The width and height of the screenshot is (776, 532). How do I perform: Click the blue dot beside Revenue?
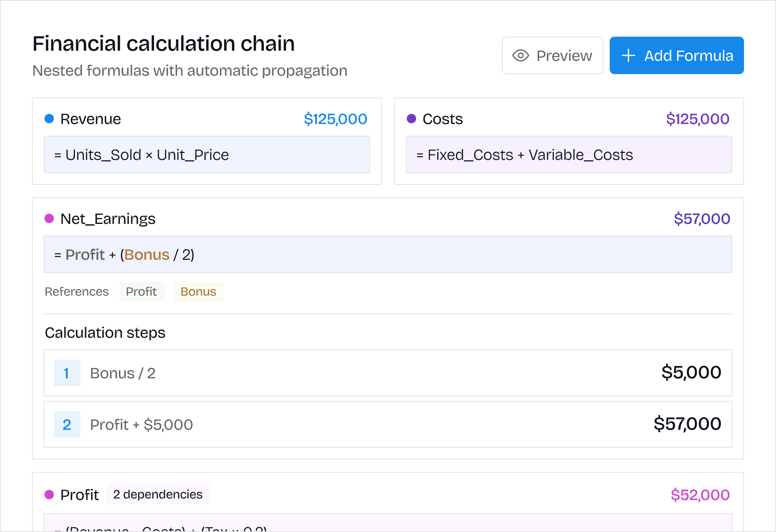click(x=49, y=119)
